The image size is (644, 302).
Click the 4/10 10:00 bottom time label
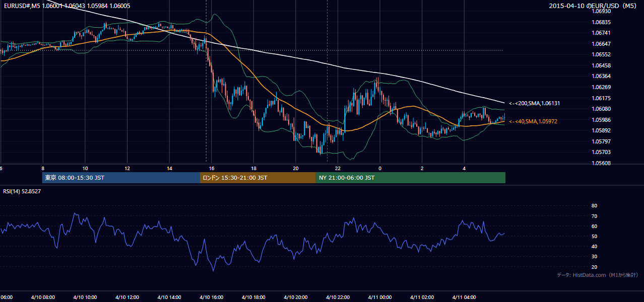pyautogui.click(x=85, y=297)
